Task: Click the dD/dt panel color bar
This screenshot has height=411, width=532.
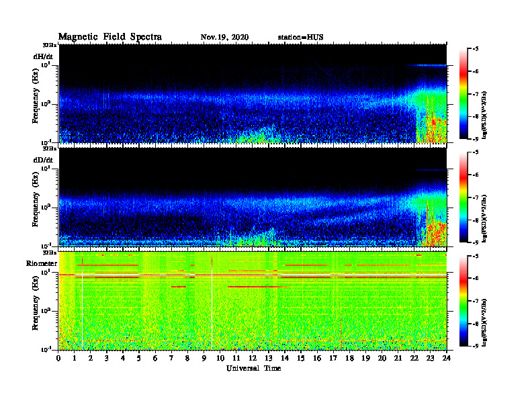Action: [463, 197]
